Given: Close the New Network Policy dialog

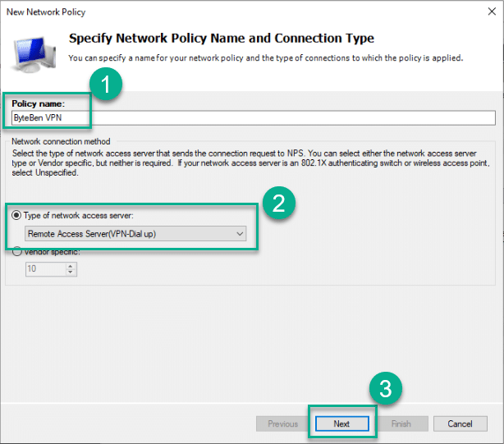Looking at the screenshot, I should pyautogui.click(x=492, y=11).
